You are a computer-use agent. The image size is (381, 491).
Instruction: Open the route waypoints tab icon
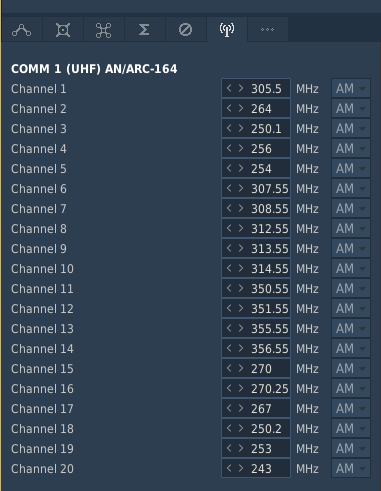22,30
